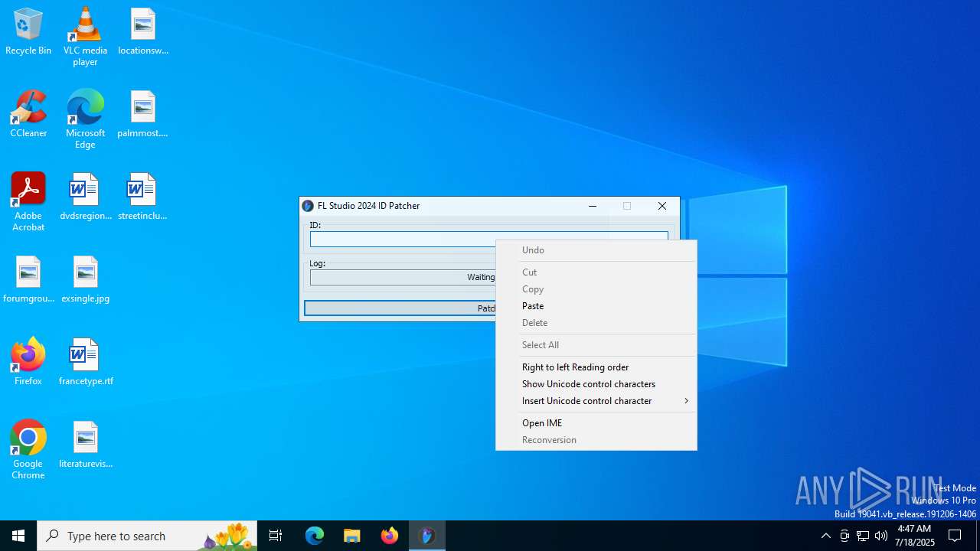Open CCleaner desktop shortcut
The image size is (980, 551).
28,115
